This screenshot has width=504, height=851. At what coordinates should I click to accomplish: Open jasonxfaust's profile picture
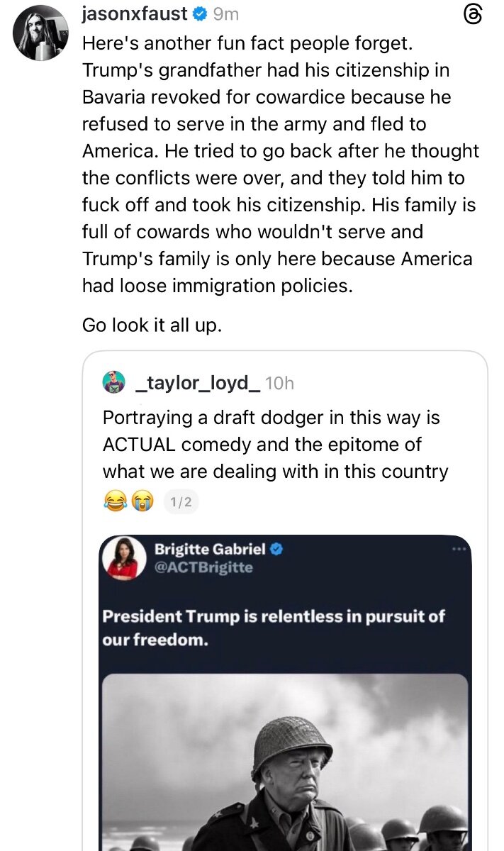tap(40, 33)
